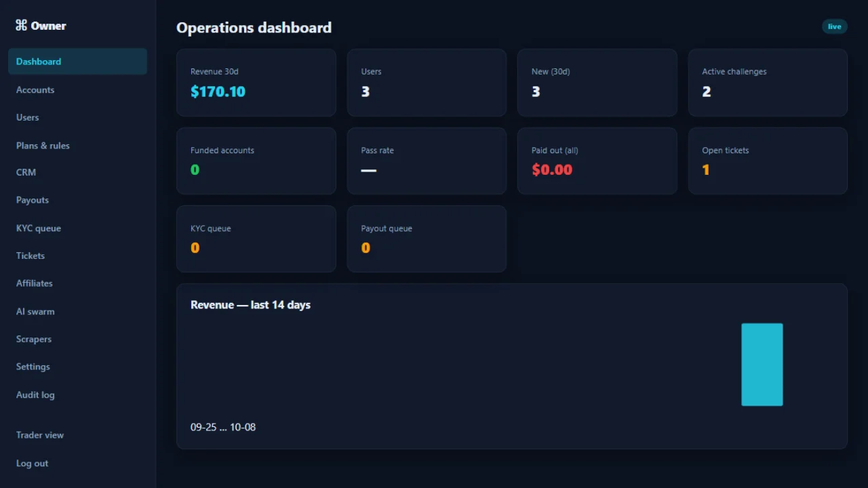Open Scrapers in the sidebar
The width and height of the screenshot is (868, 488).
[x=77, y=339]
